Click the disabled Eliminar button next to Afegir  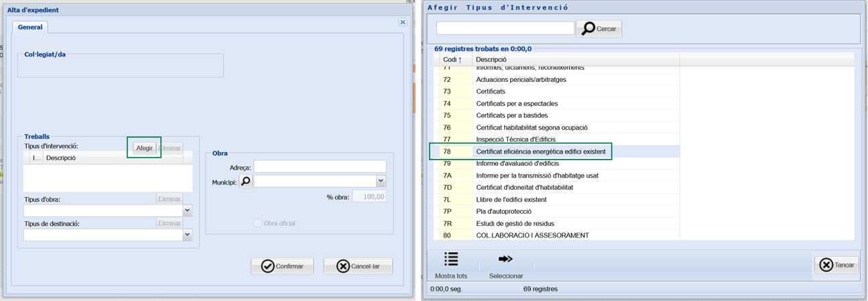(170, 147)
